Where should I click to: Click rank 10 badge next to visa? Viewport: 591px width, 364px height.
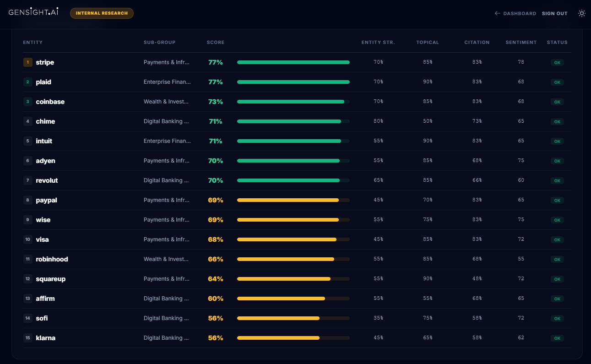coord(27,239)
